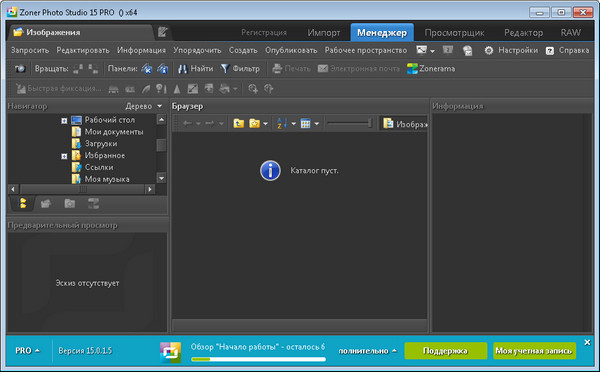Click the navigator scroll-down arrow
Viewport: 600px width, 372px height.
[161, 178]
